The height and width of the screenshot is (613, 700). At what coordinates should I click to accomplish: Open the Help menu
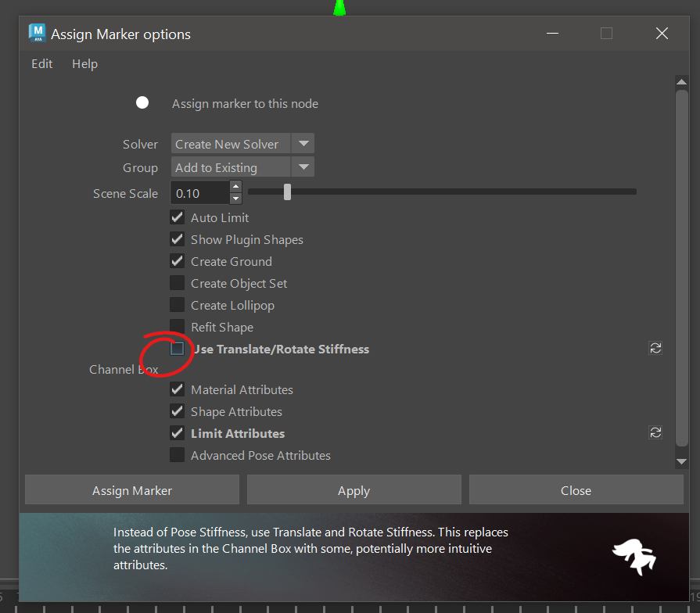pos(84,64)
